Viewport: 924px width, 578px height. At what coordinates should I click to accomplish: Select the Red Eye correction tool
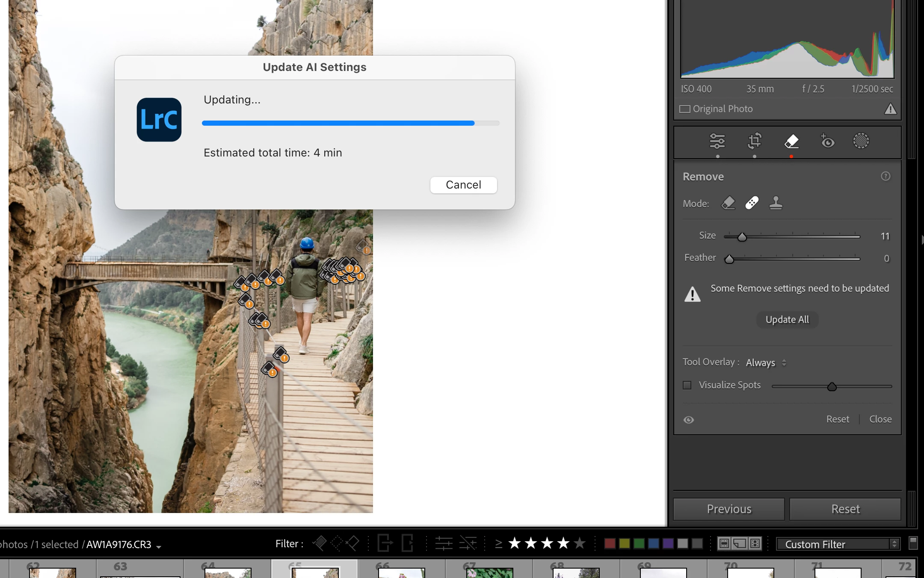827,141
